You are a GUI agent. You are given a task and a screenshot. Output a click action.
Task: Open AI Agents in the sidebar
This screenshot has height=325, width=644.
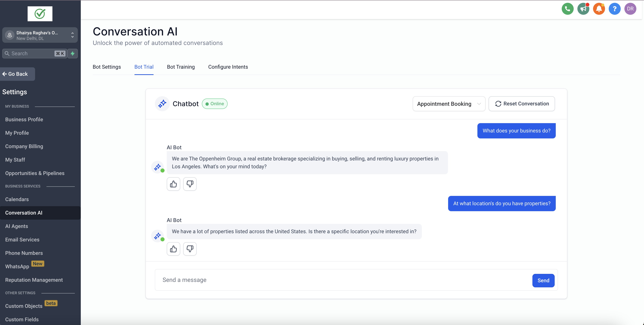[16, 226]
